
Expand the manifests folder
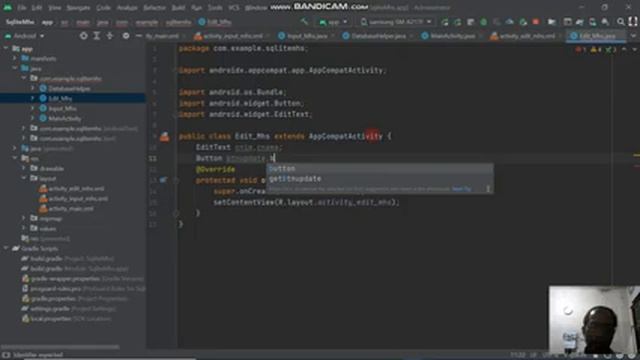click(15, 58)
